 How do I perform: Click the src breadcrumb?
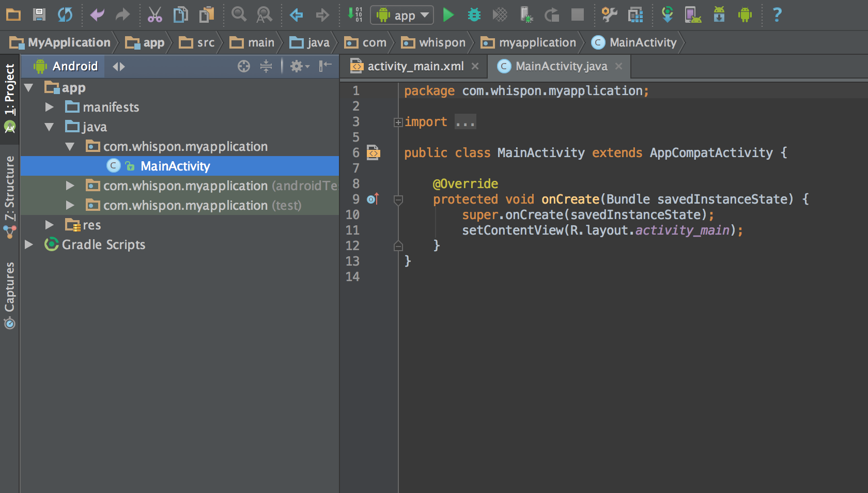pos(196,42)
